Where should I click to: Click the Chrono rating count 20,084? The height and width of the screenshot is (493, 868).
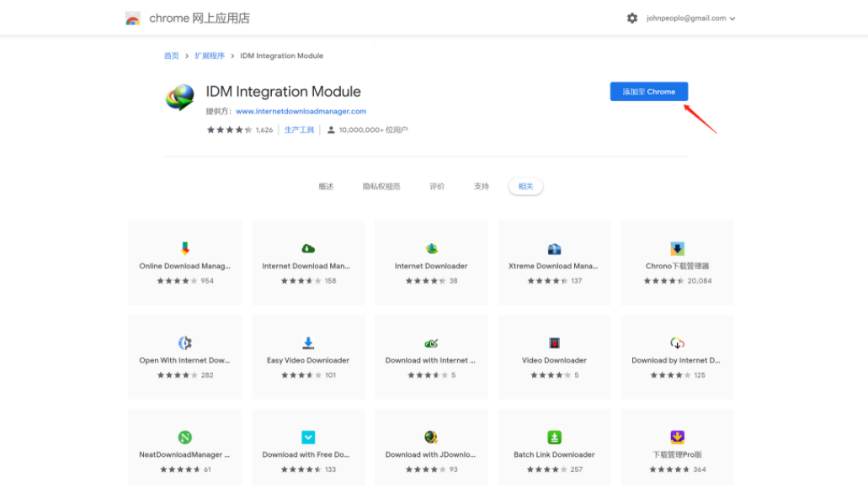tap(700, 281)
